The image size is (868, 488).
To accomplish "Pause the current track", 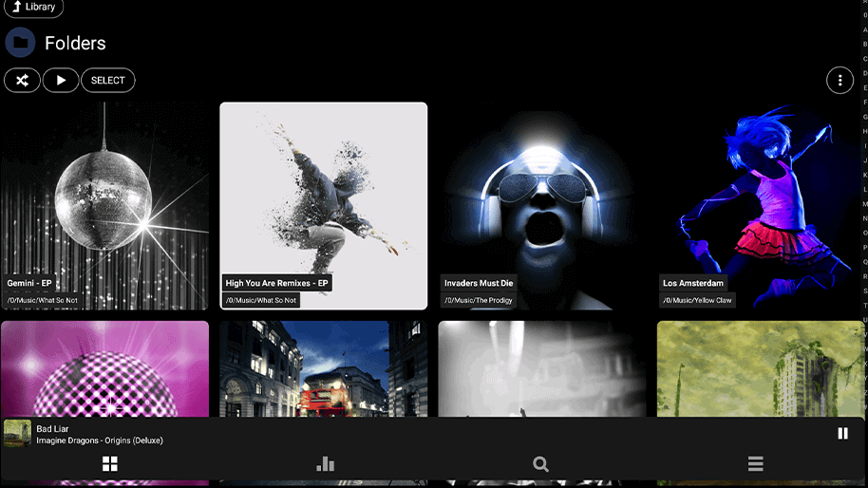I will click(x=842, y=433).
